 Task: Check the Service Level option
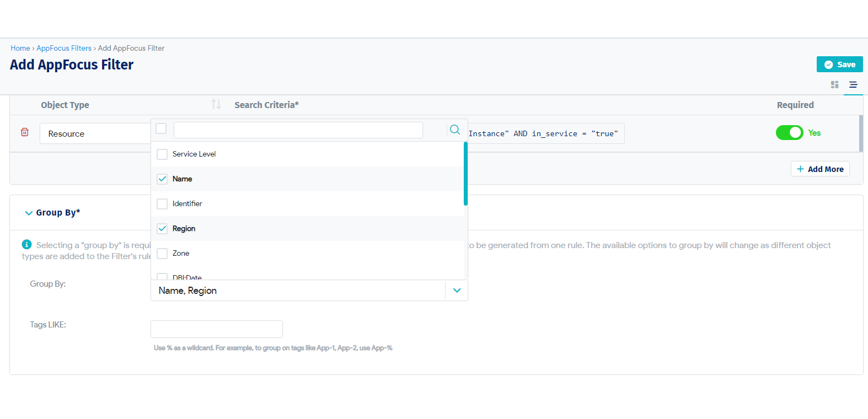point(162,154)
